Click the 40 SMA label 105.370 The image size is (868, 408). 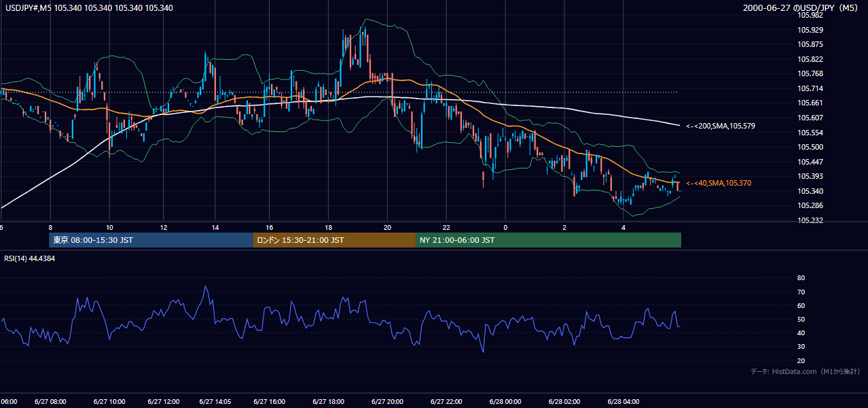tap(719, 183)
